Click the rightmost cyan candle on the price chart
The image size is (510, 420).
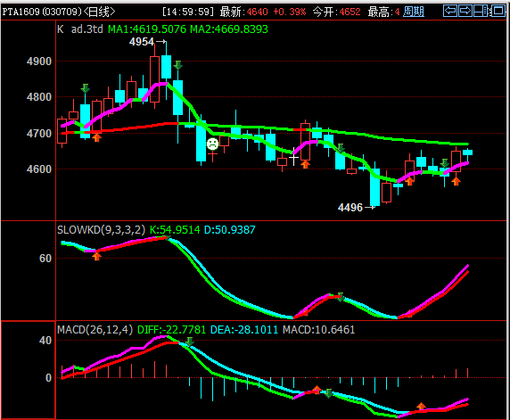click(x=468, y=152)
